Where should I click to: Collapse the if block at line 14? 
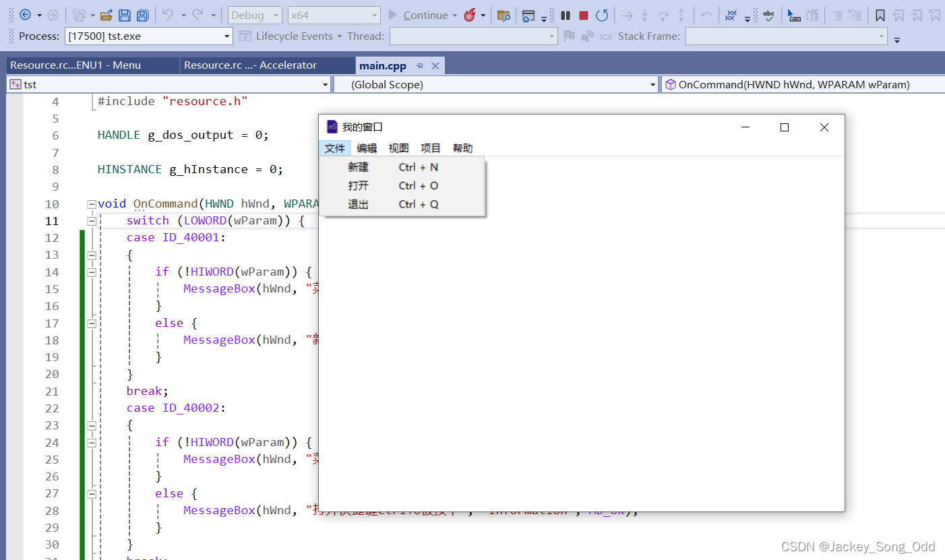coord(92,272)
